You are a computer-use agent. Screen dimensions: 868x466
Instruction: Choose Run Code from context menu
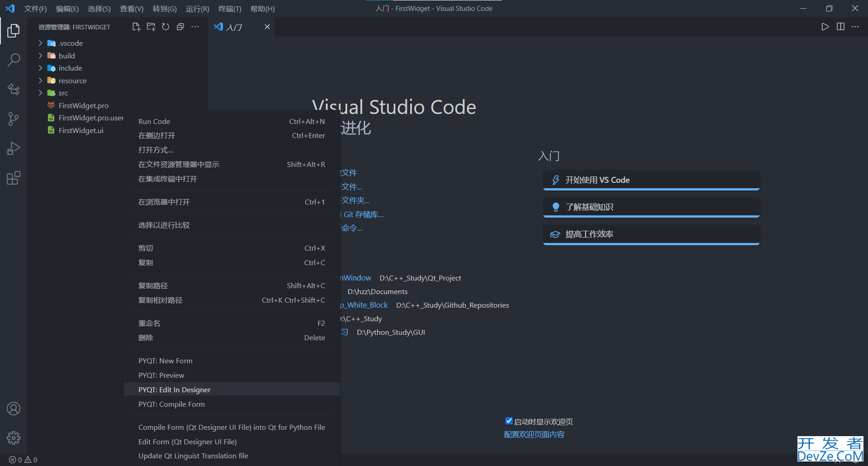pos(231,121)
